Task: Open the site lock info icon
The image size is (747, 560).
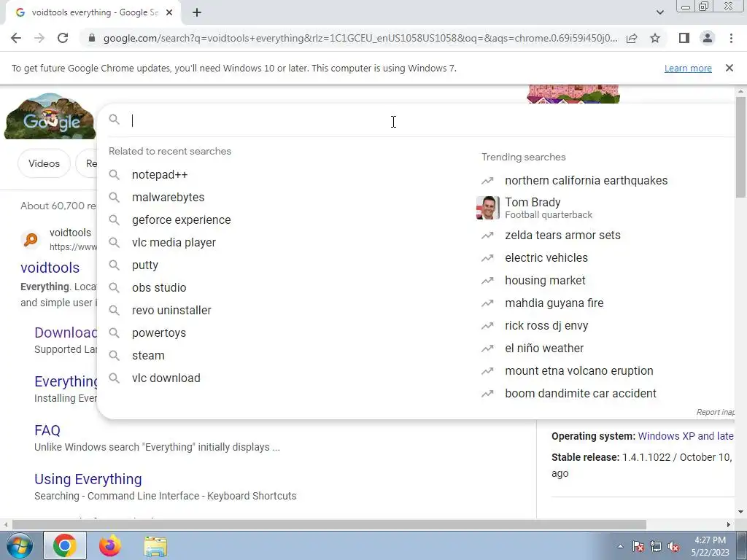Action: tap(92, 38)
